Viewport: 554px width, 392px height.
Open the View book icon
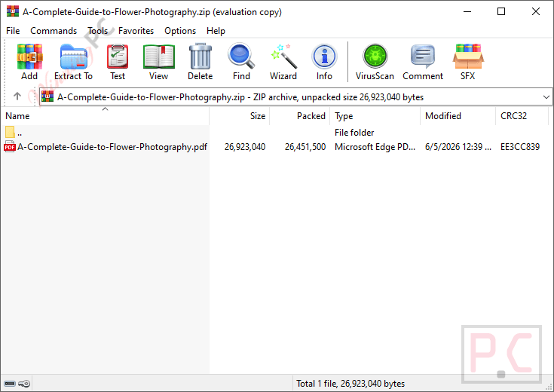pos(158,57)
